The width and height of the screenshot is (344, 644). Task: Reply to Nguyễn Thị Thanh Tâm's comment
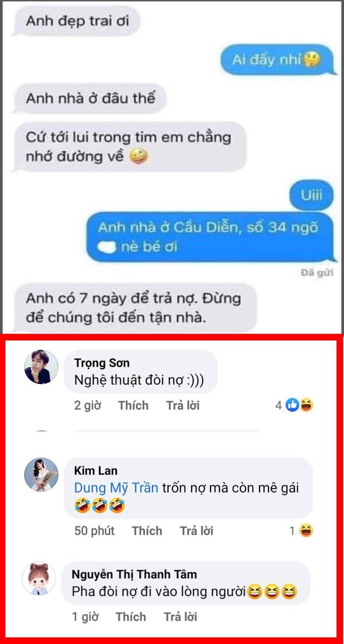pos(180,617)
